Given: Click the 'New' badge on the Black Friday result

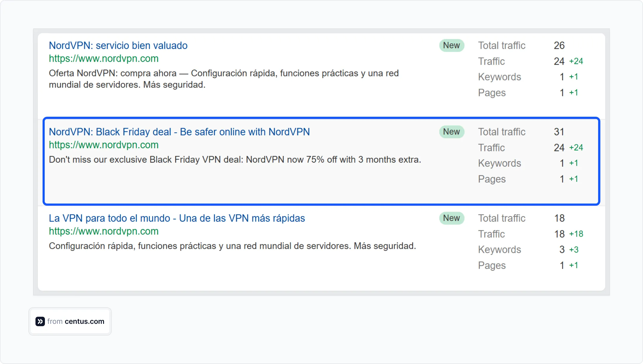Looking at the screenshot, I should pos(452,132).
